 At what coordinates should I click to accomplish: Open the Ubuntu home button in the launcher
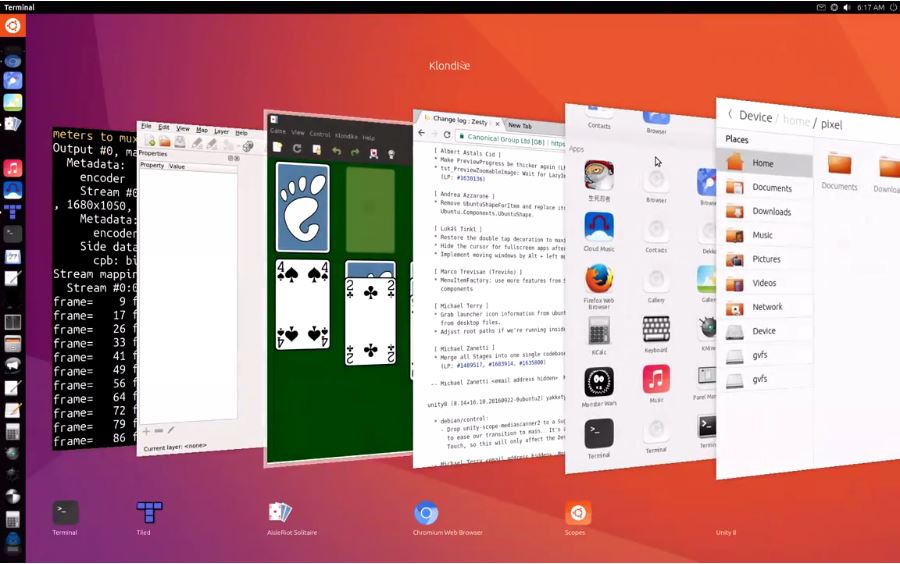coord(13,26)
